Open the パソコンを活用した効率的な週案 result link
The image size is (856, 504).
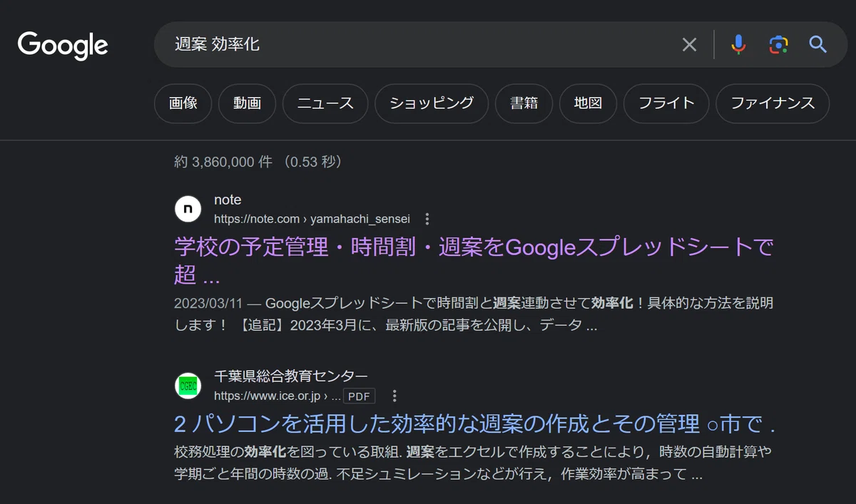(474, 424)
